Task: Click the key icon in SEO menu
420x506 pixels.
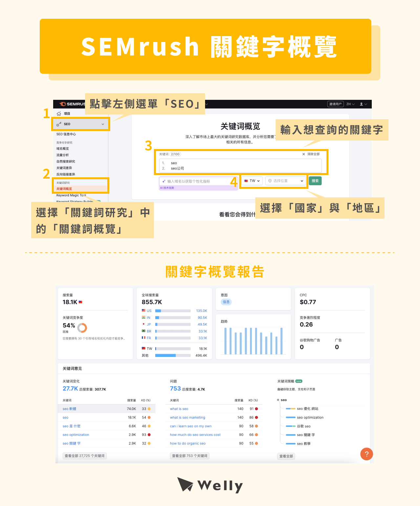Action: tap(59, 124)
